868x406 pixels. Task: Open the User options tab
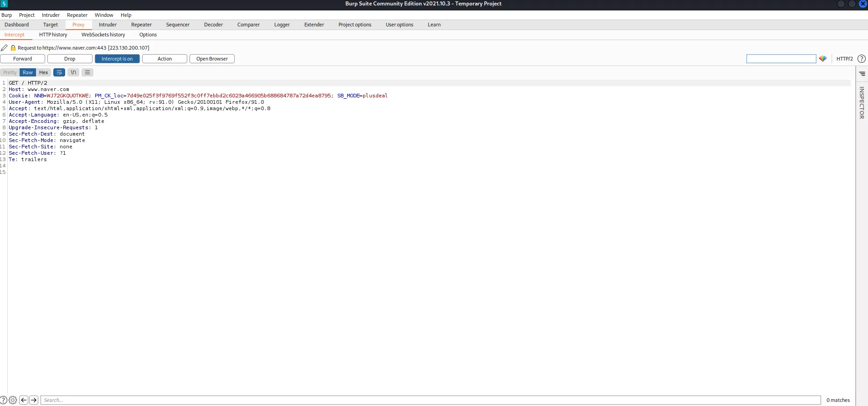(400, 25)
